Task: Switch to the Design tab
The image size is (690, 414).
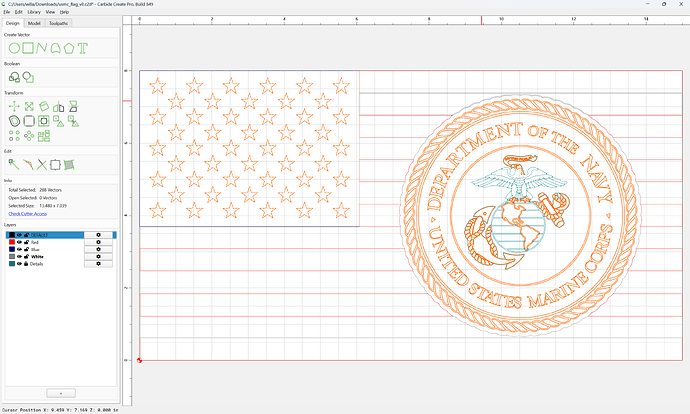Action: [12, 23]
